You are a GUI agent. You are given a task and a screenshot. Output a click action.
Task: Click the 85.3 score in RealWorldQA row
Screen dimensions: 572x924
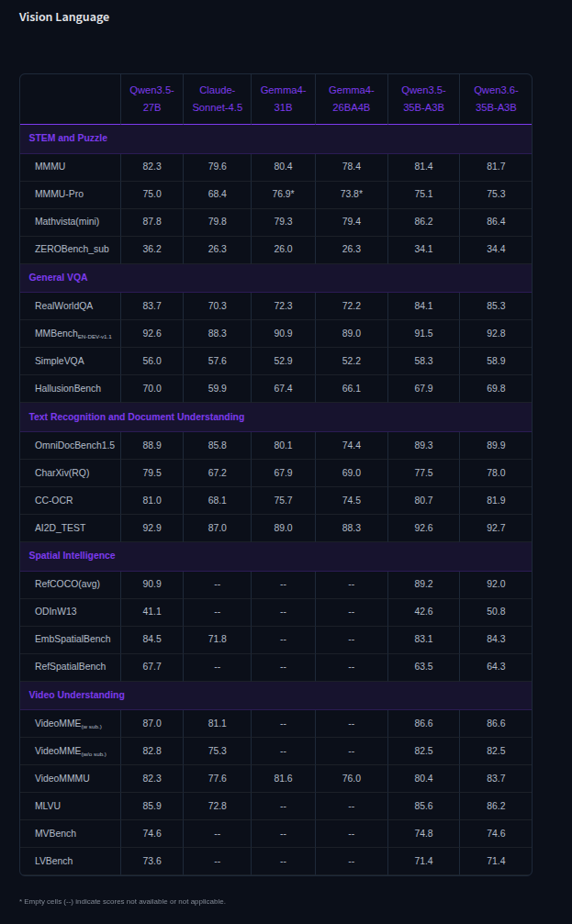(x=496, y=306)
